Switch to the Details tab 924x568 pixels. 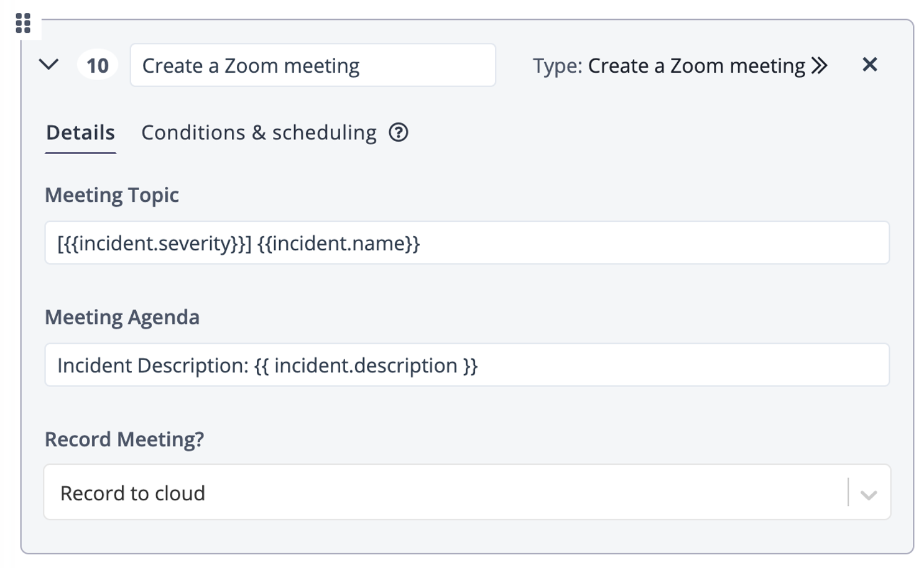point(80,132)
